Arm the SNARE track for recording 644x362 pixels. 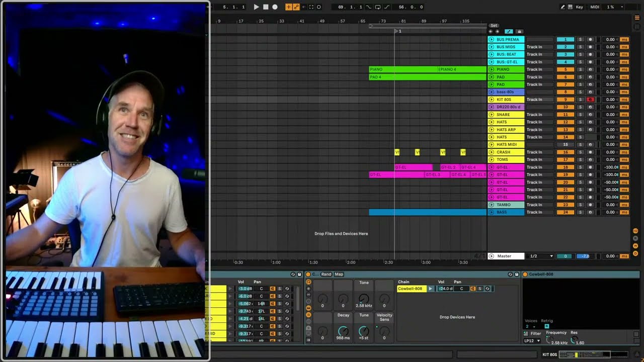(x=591, y=115)
